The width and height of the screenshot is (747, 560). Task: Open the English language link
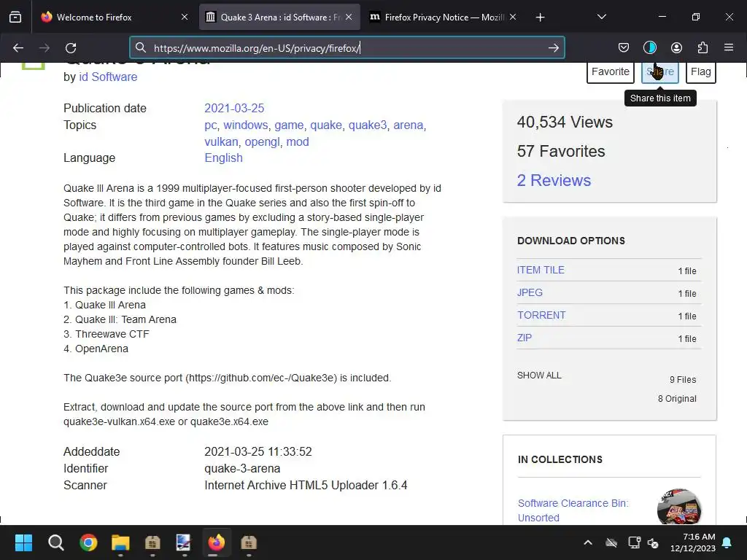(x=223, y=157)
